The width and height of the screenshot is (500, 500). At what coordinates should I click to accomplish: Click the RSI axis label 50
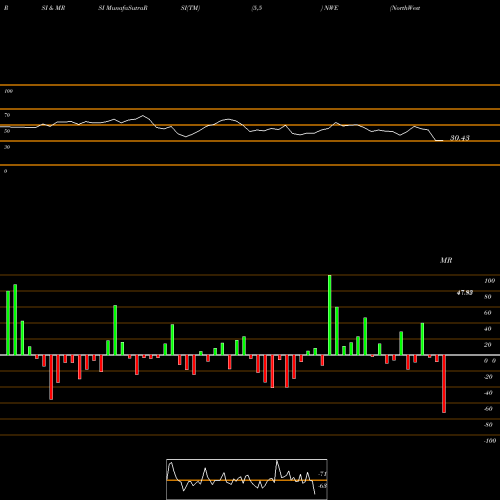7,131
